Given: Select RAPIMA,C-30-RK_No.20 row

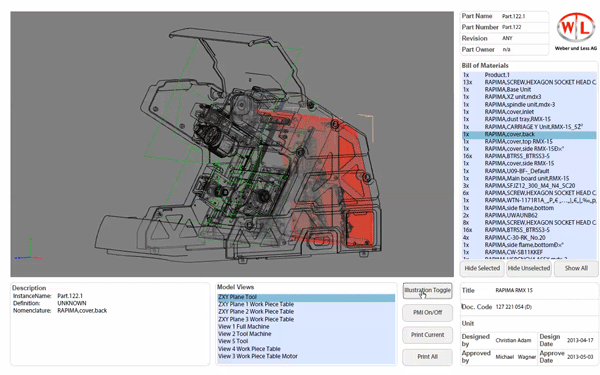Looking at the screenshot, I should (x=529, y=238).
